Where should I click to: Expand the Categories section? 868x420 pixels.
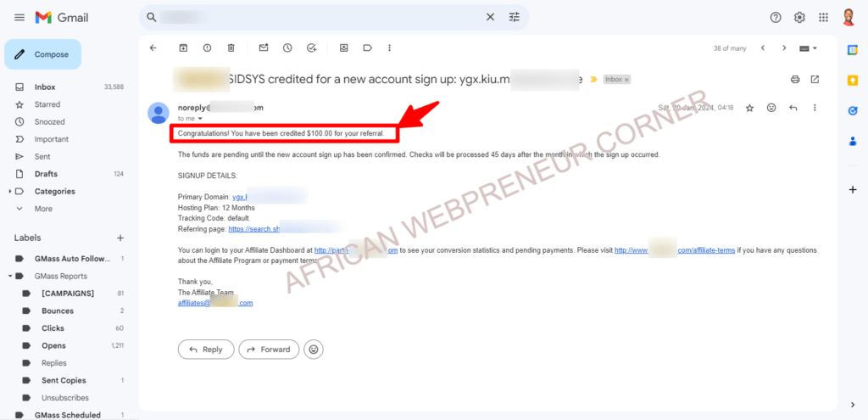click(10, 192)
